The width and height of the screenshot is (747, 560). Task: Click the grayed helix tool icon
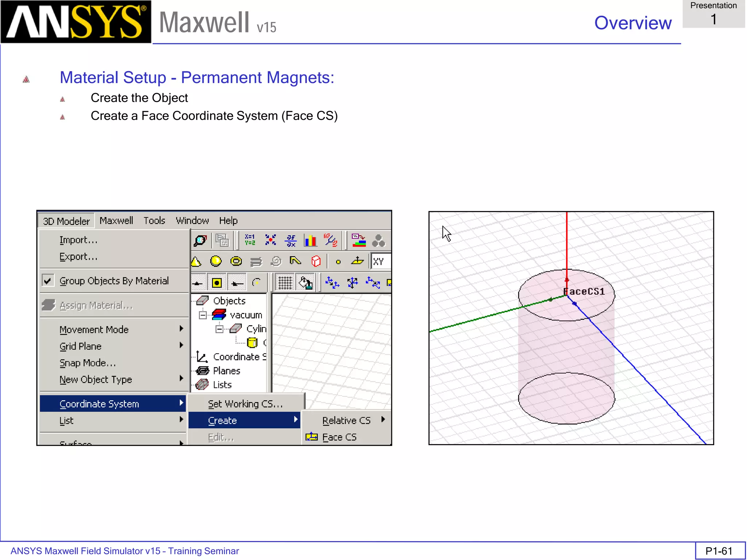point(256,261)
